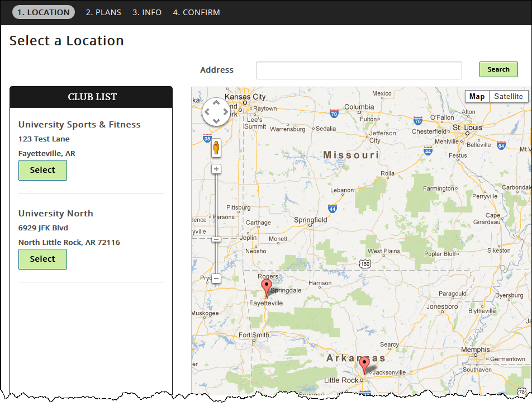Click the red marker at Fayetteville
This screenshot has width=532, height=406.
click(x=267, y=288)
